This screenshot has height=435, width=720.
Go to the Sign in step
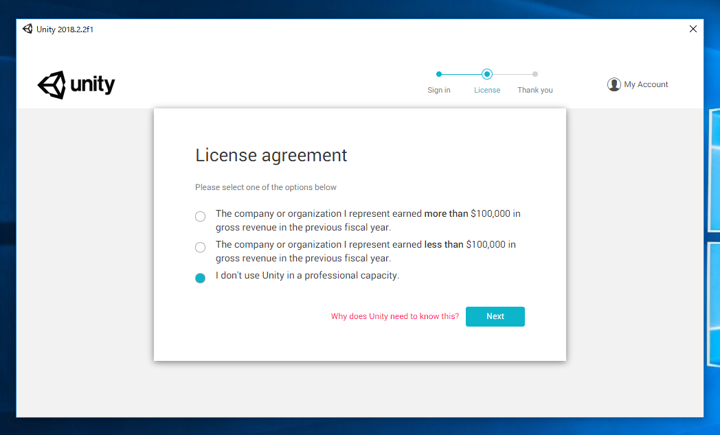pyautogui.click(x=439, y=90)
